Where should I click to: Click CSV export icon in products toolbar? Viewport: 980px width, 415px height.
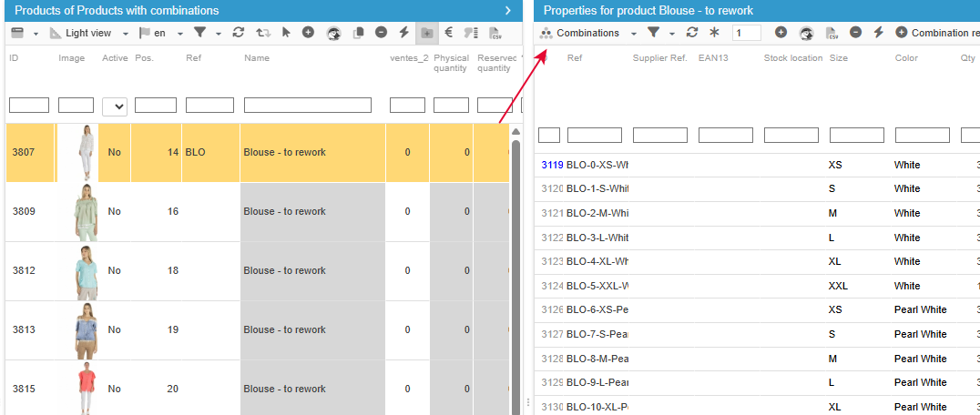point(495,34)
